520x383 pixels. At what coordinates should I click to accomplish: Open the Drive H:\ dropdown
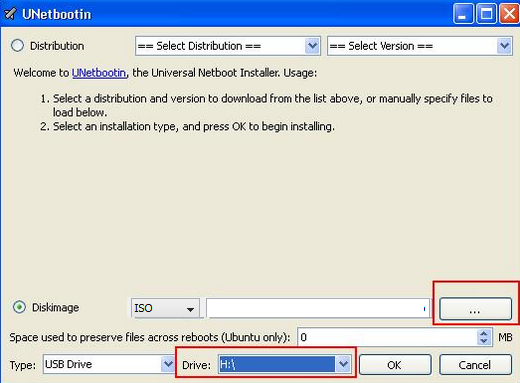(x=284, y=364)
